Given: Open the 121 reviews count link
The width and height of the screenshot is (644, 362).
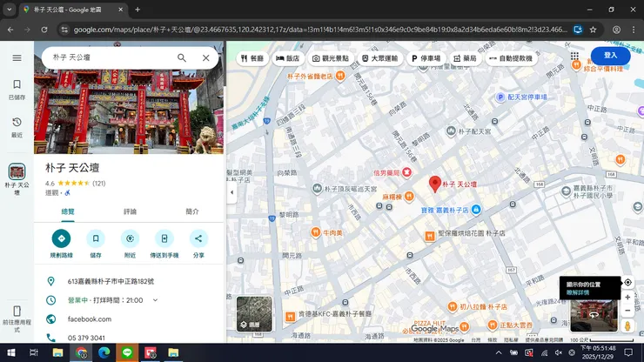Looking at the screenshot, I should pos(99,184).
